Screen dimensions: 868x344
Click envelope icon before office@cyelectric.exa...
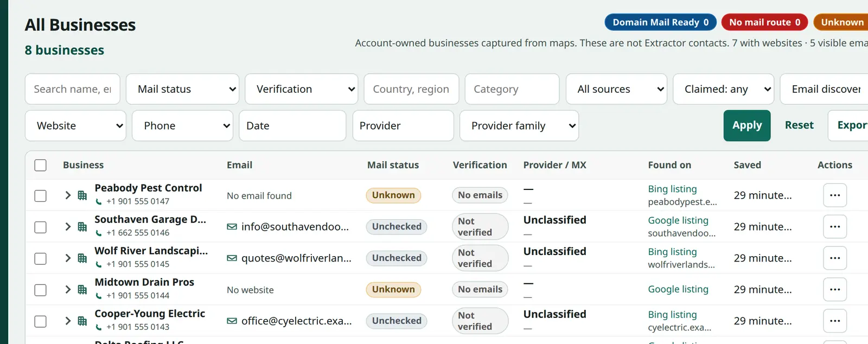coord(232,321)
